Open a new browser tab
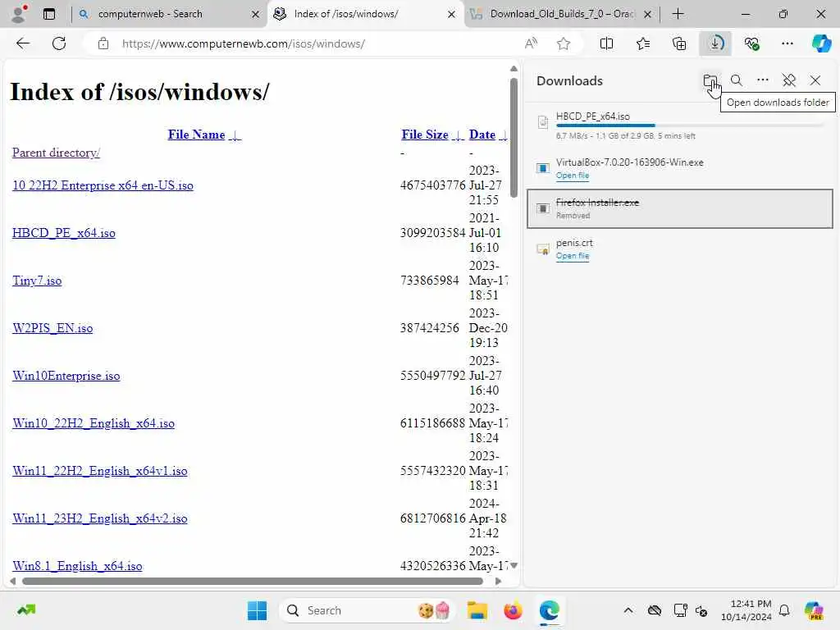Image resolution: width=840 pixels, height=630 pixels. [678, 14]
